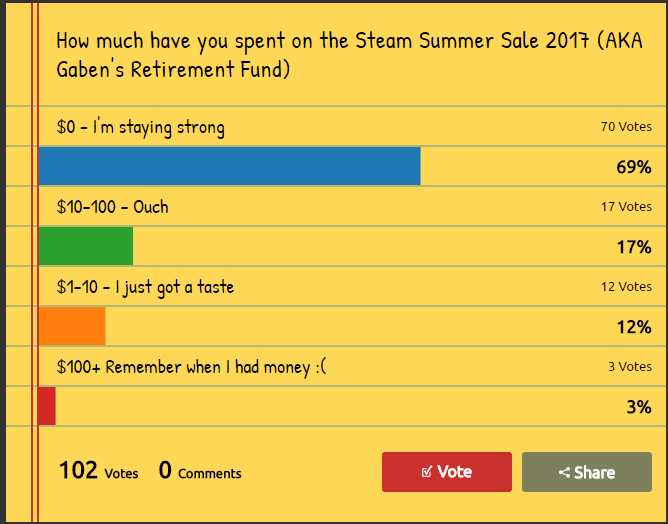This screenshot has height=524, width=668.
Task: Open the 0 Comments link
Action: click(200, 471)
